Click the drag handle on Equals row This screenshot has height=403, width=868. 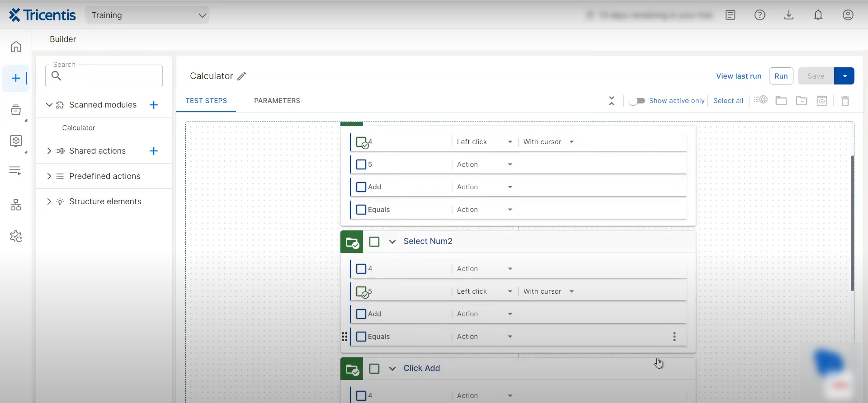(344, 337)
